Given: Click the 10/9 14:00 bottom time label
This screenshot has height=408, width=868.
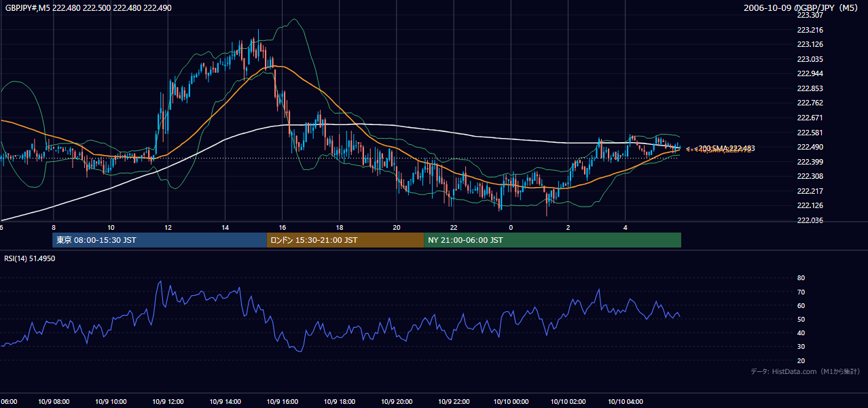Looking at the screenshot, I should 224,402.
